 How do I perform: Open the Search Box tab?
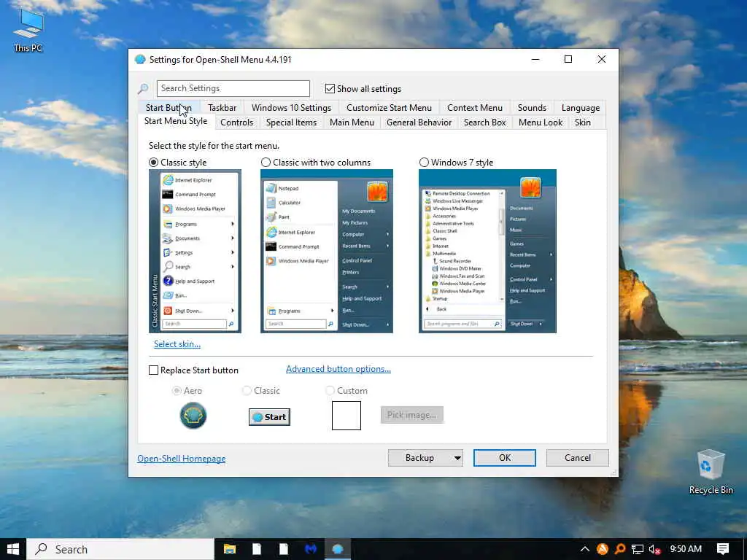(x=485, y=122)
